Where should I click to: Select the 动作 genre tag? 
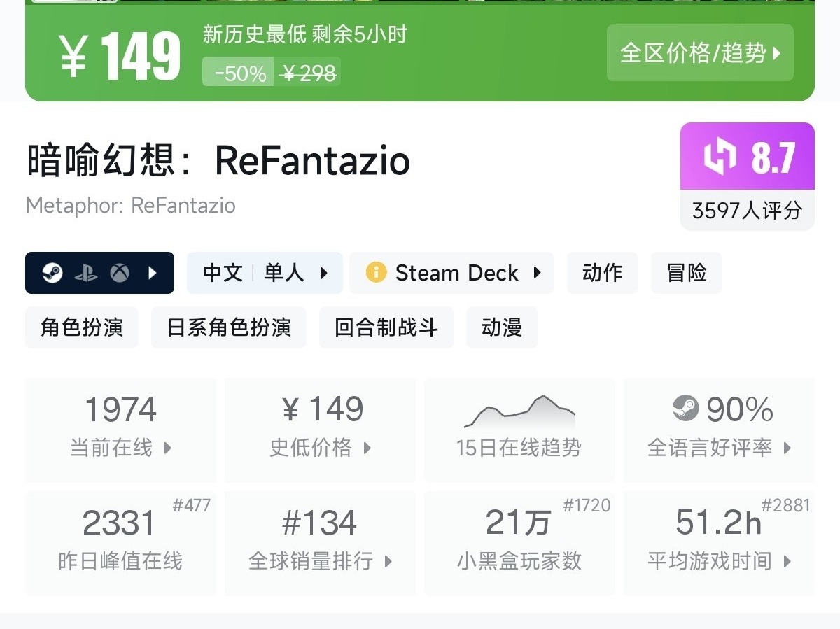[602, 273]
